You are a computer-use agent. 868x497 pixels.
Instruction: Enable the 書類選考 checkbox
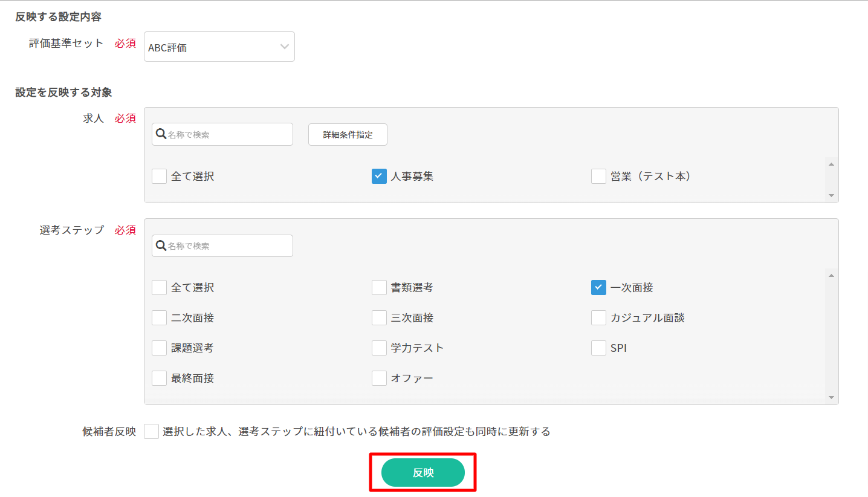pos(379,288)
